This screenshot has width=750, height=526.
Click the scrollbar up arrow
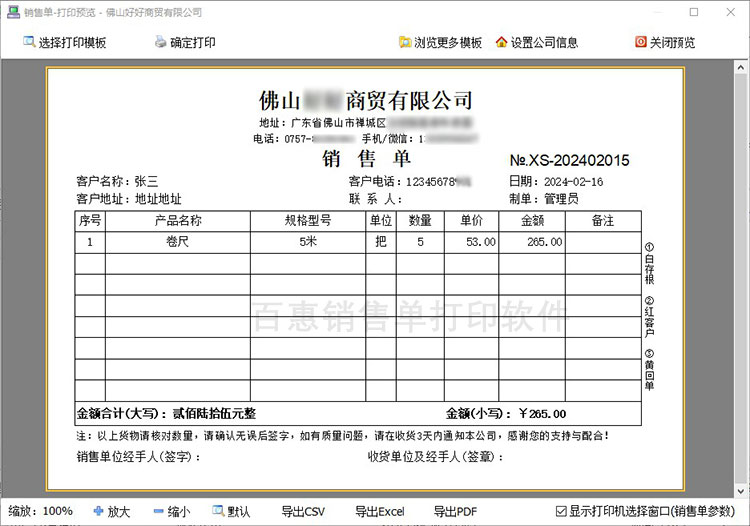[740, 67]
